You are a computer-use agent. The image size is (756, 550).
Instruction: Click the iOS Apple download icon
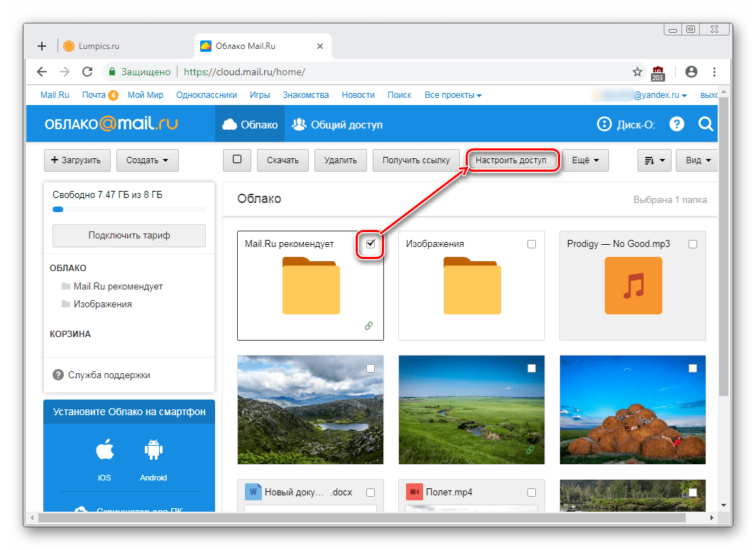click(104, 451)
